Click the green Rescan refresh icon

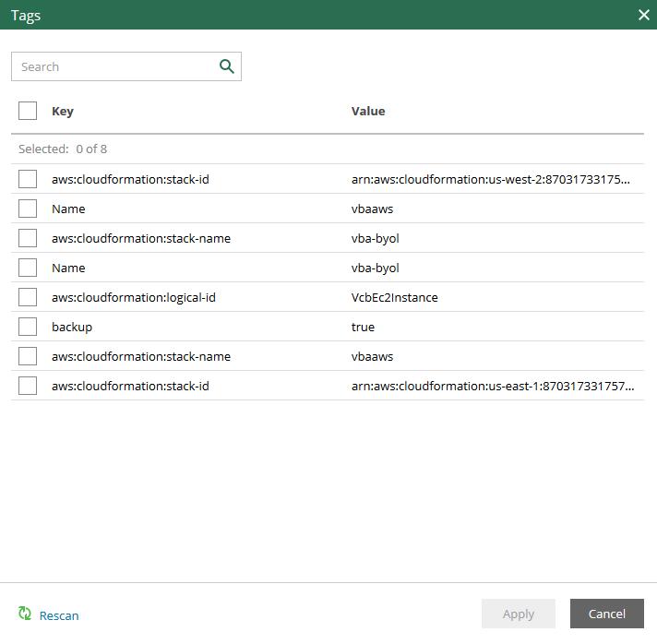25,614
